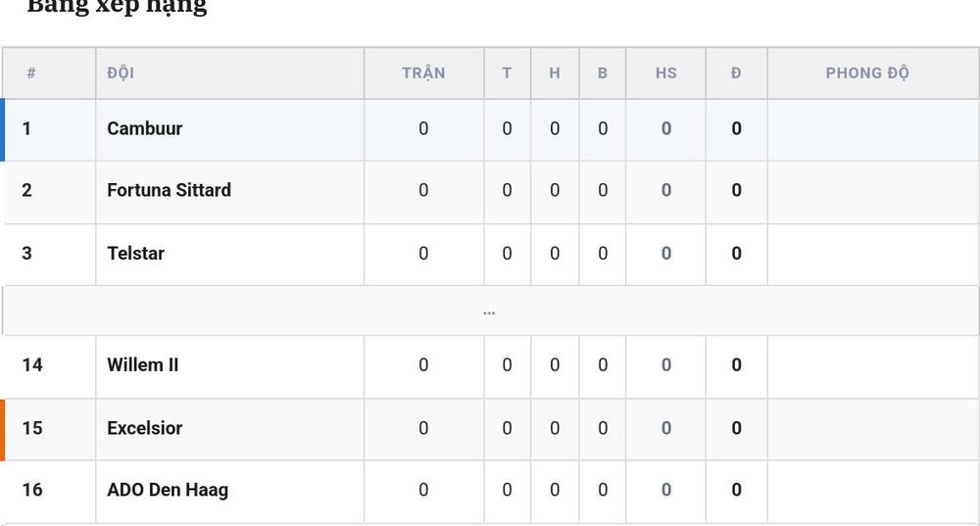The image size is (980, 526).
Task: Click ADO Den Haag's goal difference value
Action: [x=666, y=490]
